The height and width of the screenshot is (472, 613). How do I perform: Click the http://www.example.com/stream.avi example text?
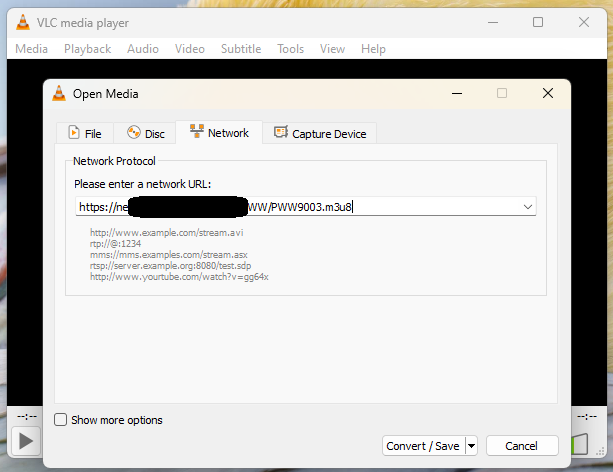coord(167,233)
